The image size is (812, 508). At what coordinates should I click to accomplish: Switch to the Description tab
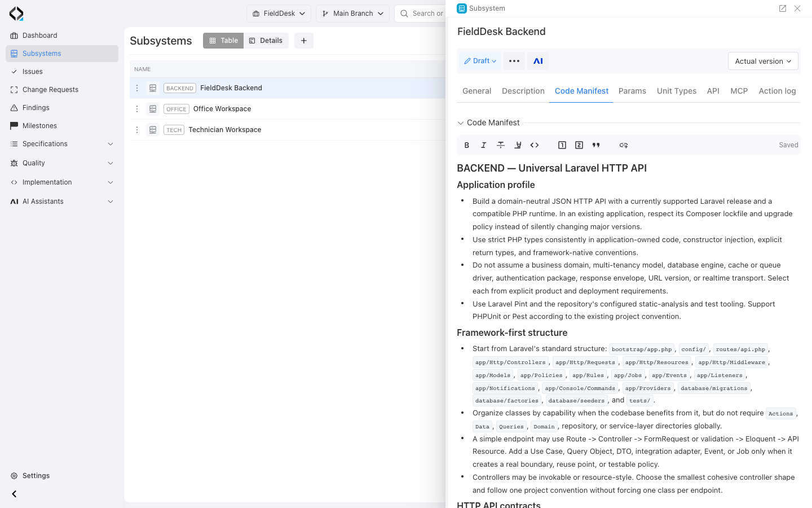click(523, 91)
